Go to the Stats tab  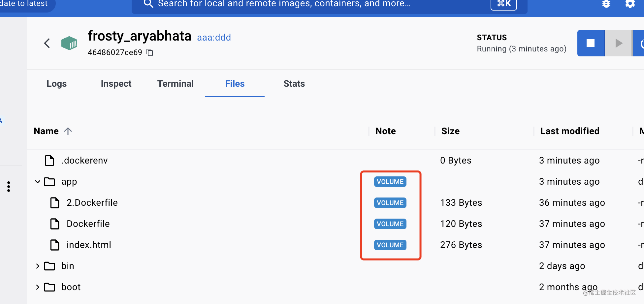point(294,84)
